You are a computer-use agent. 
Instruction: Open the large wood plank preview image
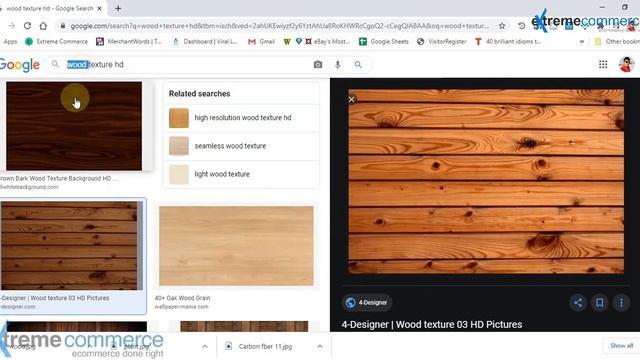point(486,181)
